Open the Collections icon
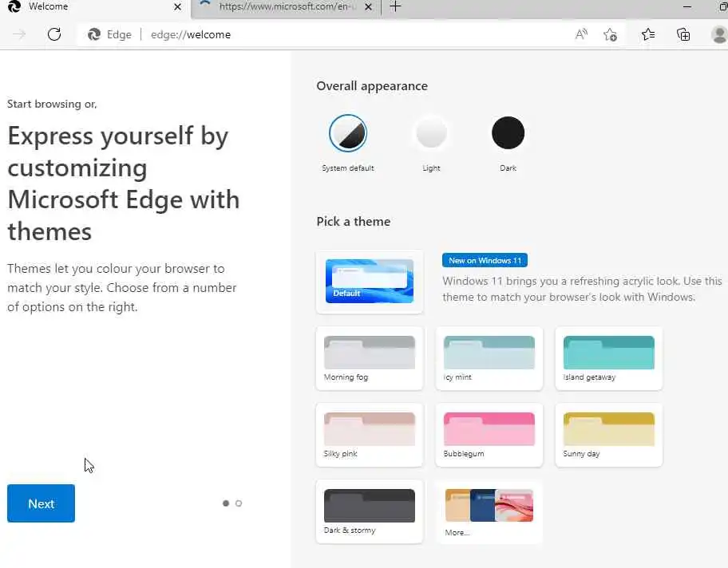 click(683, 34)
